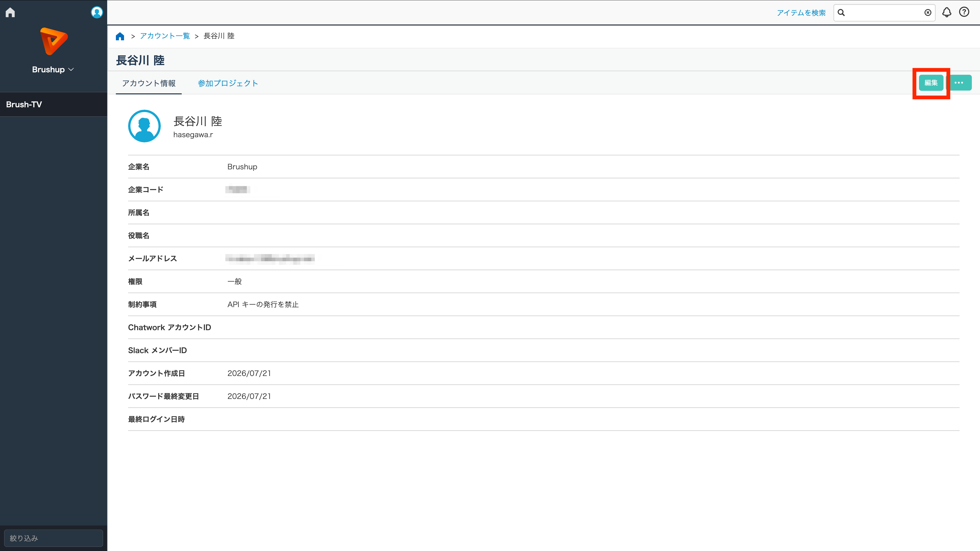This screenshot has width=980, height=551.
Task: Click the パスワード最終変更日 label
Action: coord(164,396)
